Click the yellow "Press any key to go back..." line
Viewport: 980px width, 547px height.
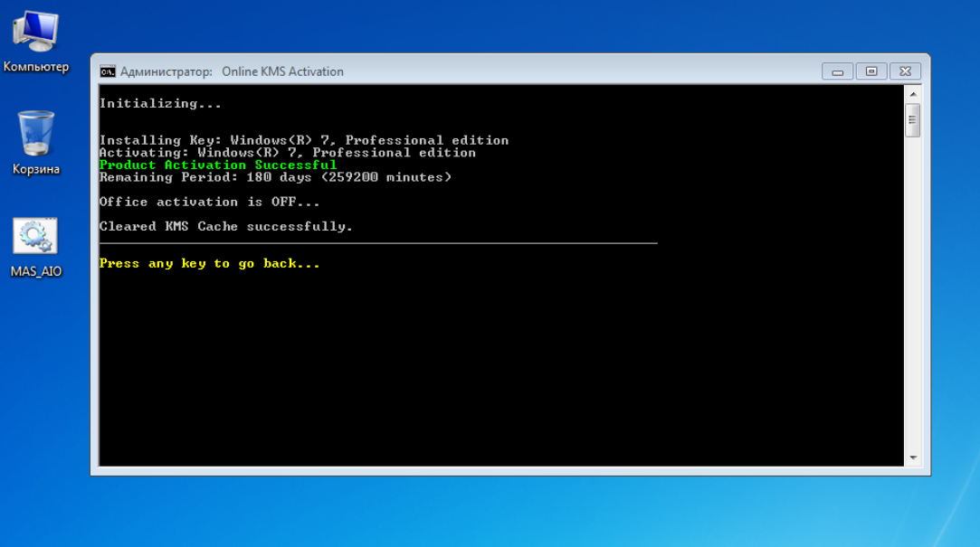pyautogui.click(x=209, y=264)
